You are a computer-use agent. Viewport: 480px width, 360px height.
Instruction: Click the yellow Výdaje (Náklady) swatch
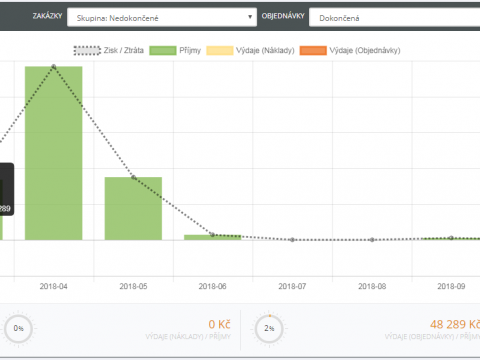point(220,50)
